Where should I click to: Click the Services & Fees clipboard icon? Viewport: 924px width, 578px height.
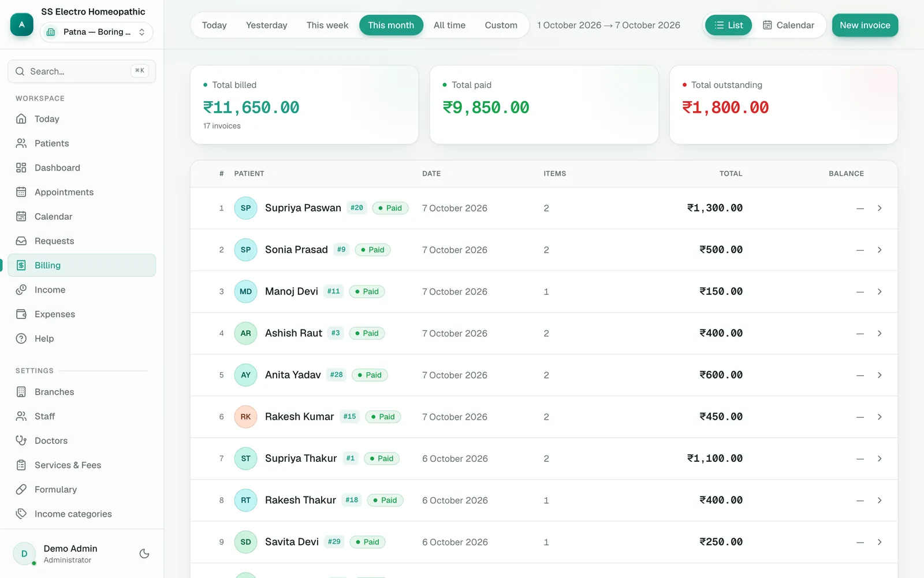point(21,465)
